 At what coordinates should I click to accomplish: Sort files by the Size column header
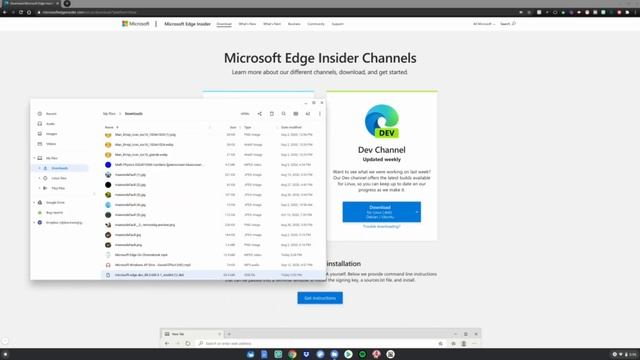click(233, 127)
